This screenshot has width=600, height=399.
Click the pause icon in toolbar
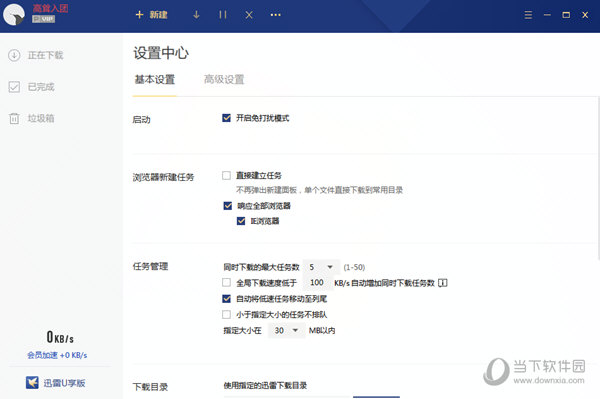pos(223,15)
